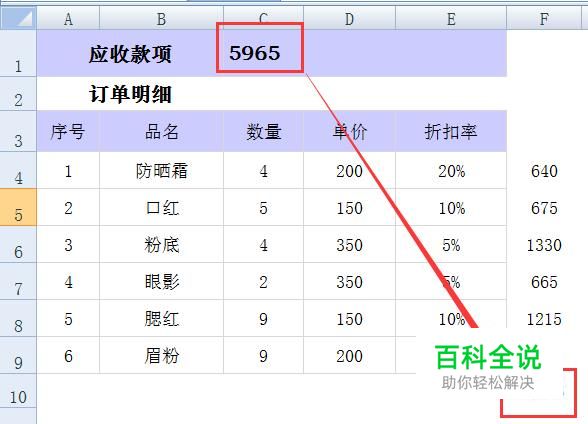
Task: Click quantity 9 in 腮红 row
Action: [263, 318]
